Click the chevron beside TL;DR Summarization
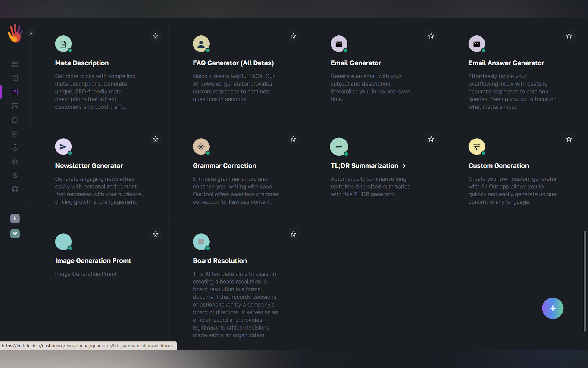 [x=404, y=166]
